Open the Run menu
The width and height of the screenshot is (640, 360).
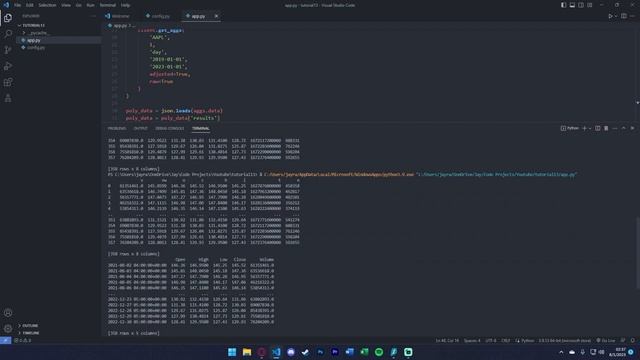[x=90, y=5]
